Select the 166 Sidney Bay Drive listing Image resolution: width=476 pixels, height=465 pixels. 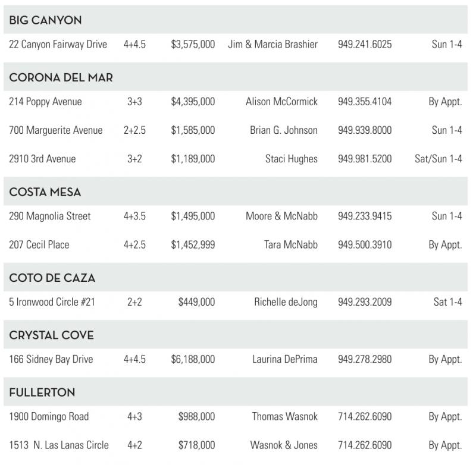pyautogui.click(x=51, y=359)
